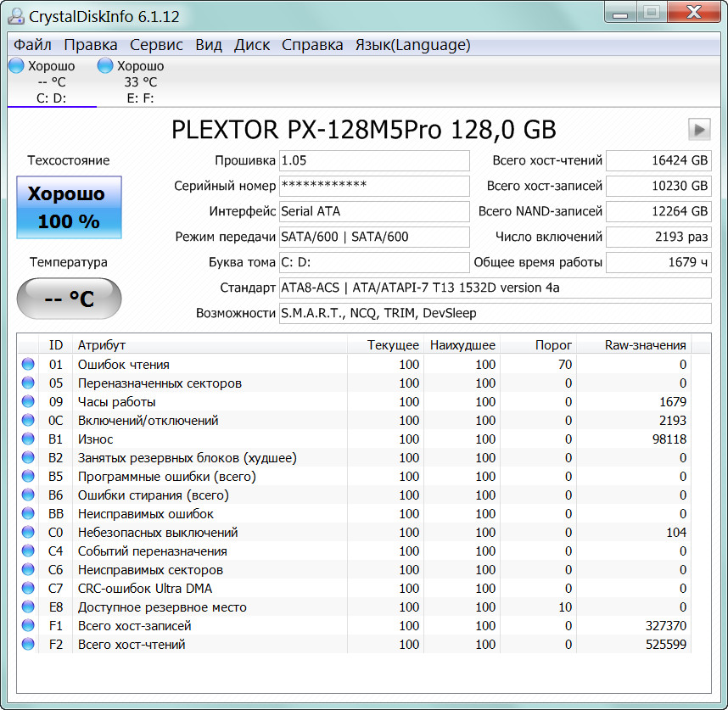Click the 10230 GB host writes value
728x710 pixels.
click(658, 186)
